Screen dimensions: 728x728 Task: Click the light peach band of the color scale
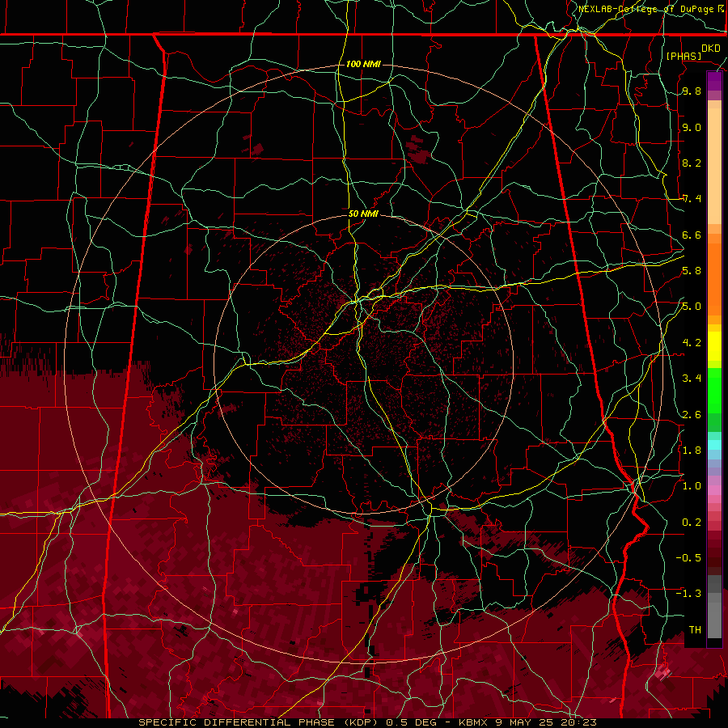714,166
